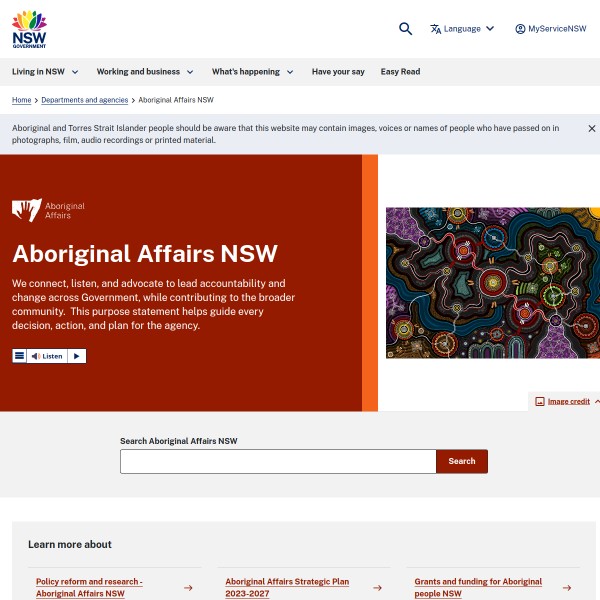
Task: Open the Have your say page
Action: [x=338, y=72]
